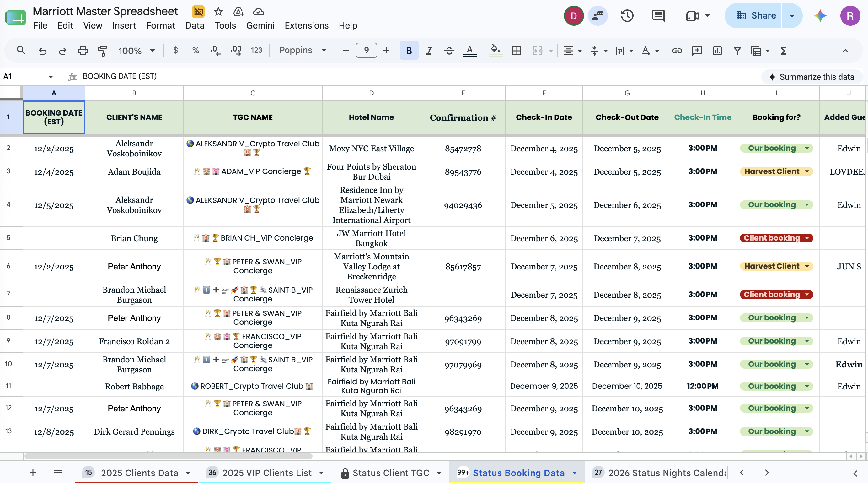Open the zoom 100% dropdown
This screenshot has width=868, height=483.
coord(137,51)
